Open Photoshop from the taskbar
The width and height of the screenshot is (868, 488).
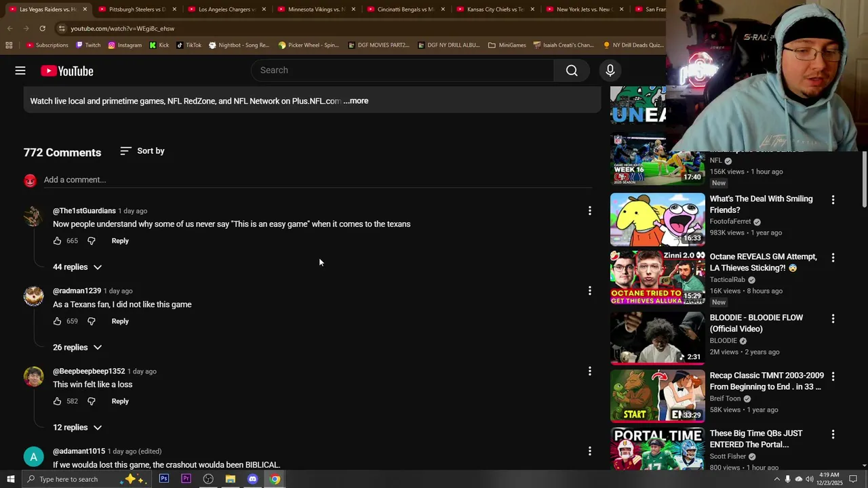pos(164,479)
